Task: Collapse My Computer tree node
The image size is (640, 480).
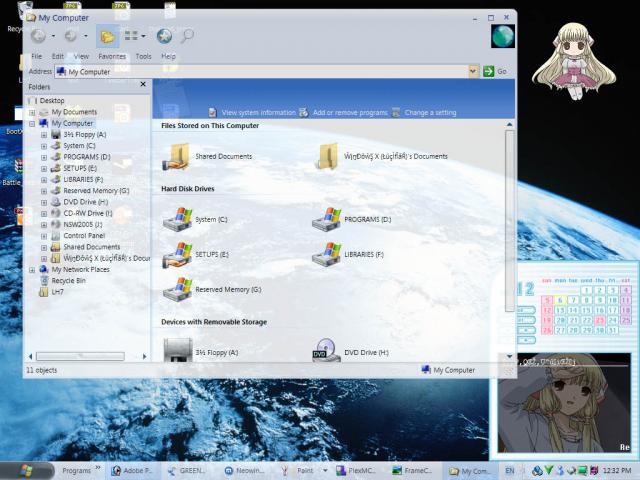Action: point(32,124)
